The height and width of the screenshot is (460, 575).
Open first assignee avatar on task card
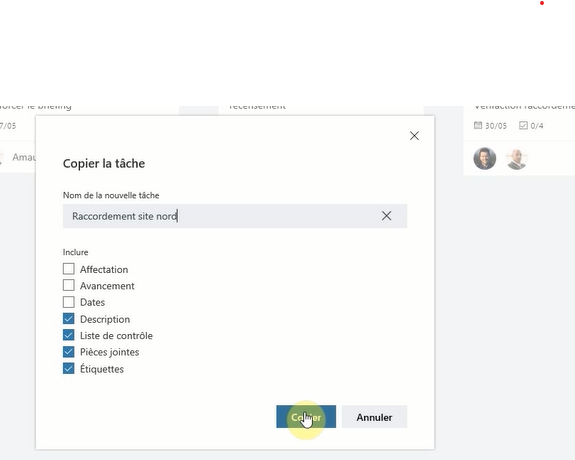(484, 158)
